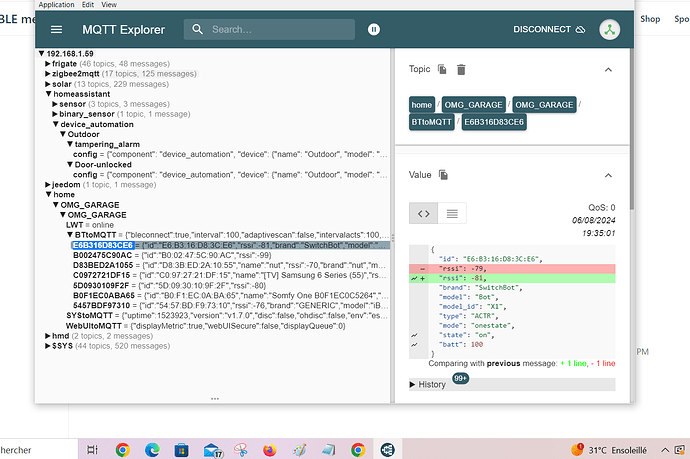Collapse the home topic node

(x=48, y=195)
